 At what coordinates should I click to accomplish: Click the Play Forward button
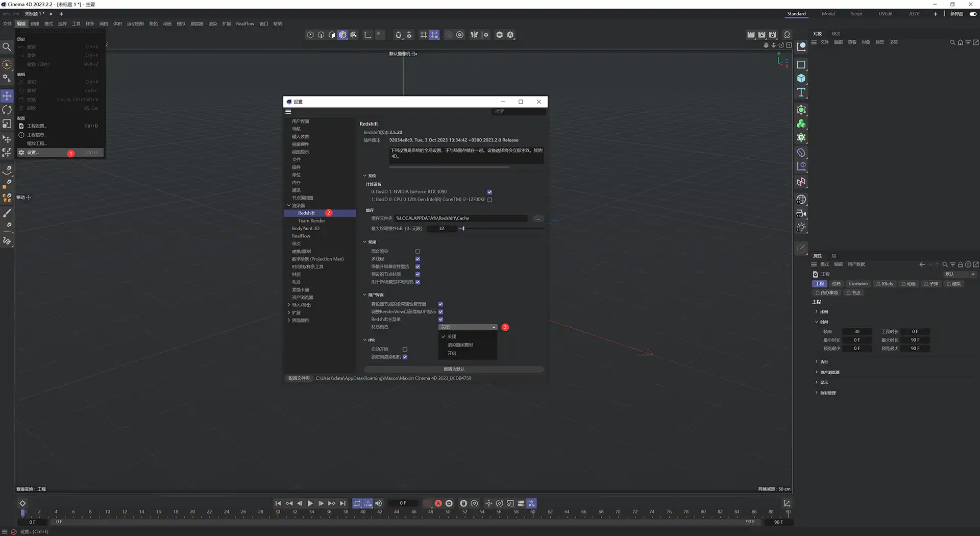[x=310, y=503]
